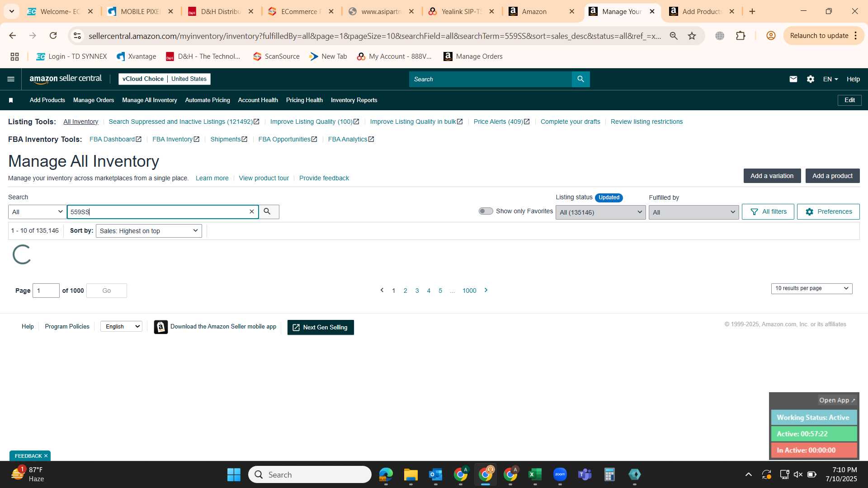The height and width of the screenshot is (488, 868).
Task: Click Open App in the working status widget
Action: click(x=837, y=400)
